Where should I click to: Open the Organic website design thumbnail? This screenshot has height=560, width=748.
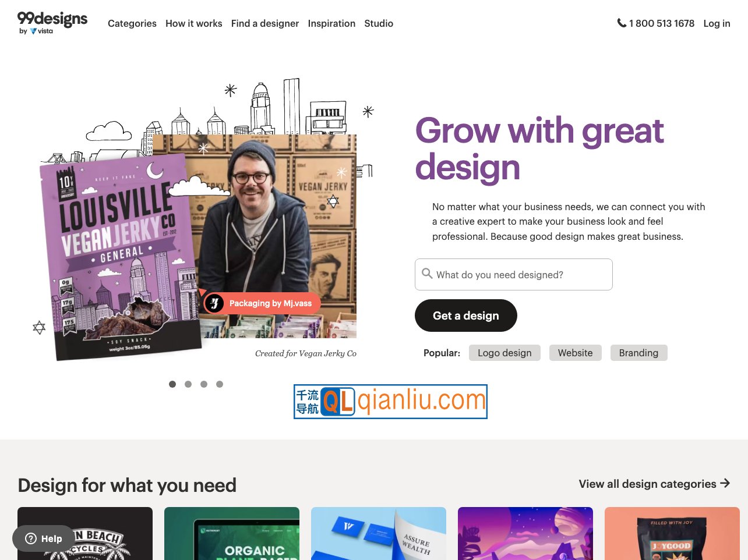point(232,533)
